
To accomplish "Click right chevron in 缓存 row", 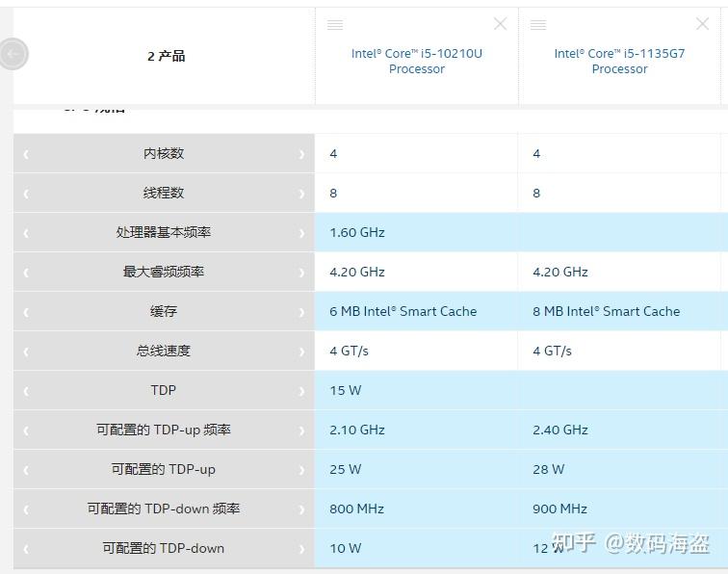I will coord(301,312).
